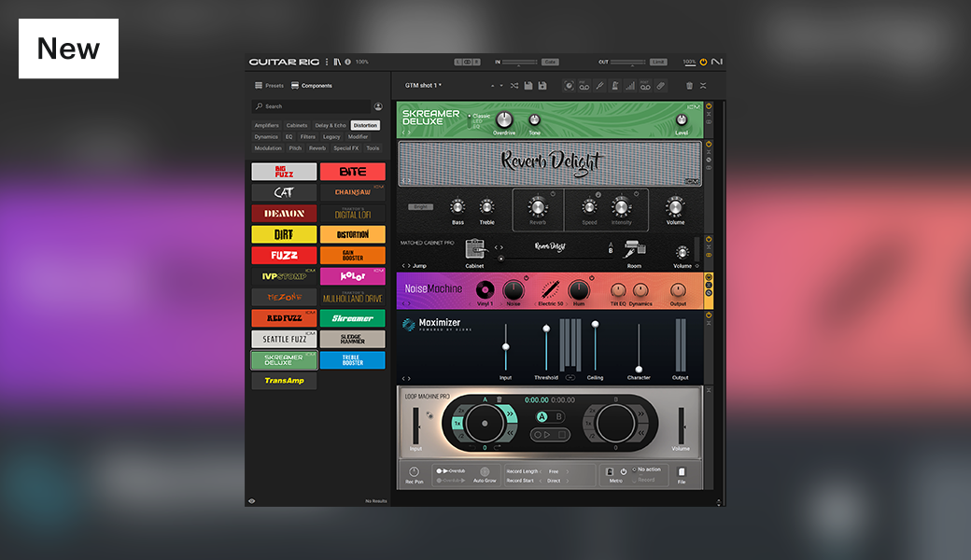Choose the Treble Booster component
This screenshot has width=971, height=560.
tap(352, 359)
